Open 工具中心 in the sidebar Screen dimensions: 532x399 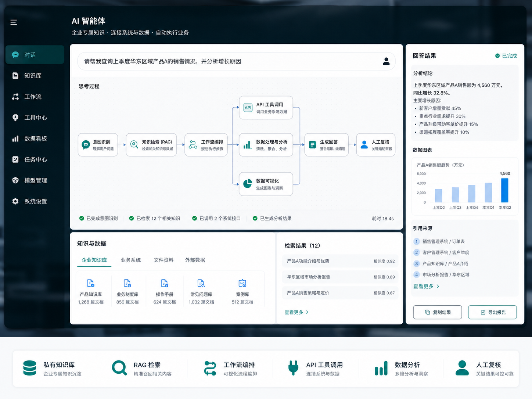point(35,118)
